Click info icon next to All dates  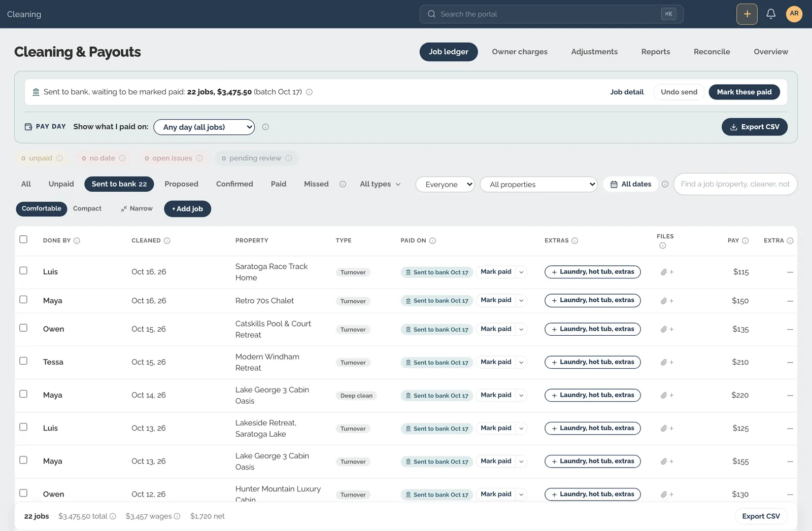pyautogui.click(x=665, y=185)
